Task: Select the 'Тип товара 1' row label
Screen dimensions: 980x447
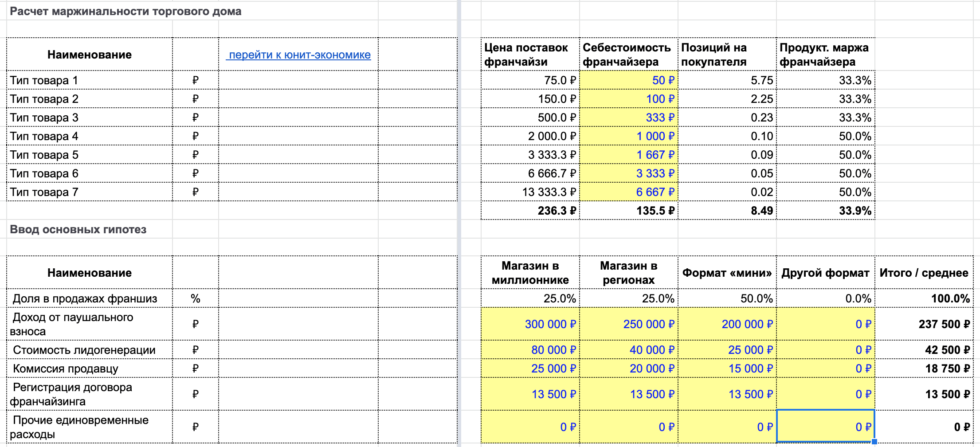Action: 44,80
